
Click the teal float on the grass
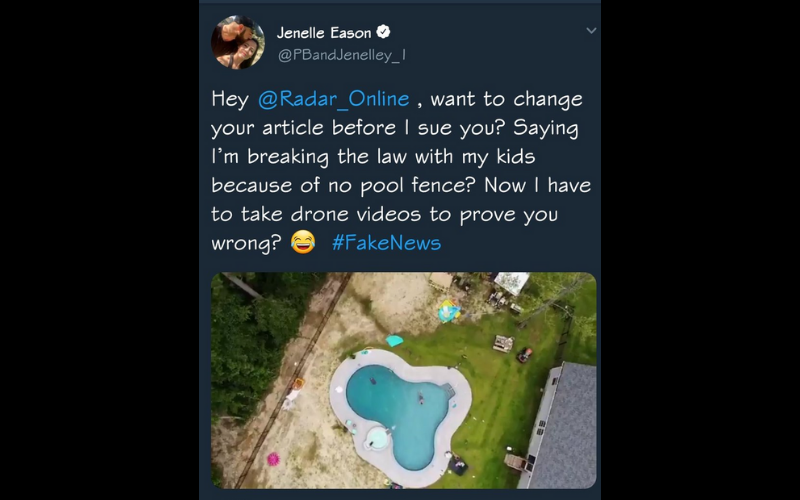394,340
